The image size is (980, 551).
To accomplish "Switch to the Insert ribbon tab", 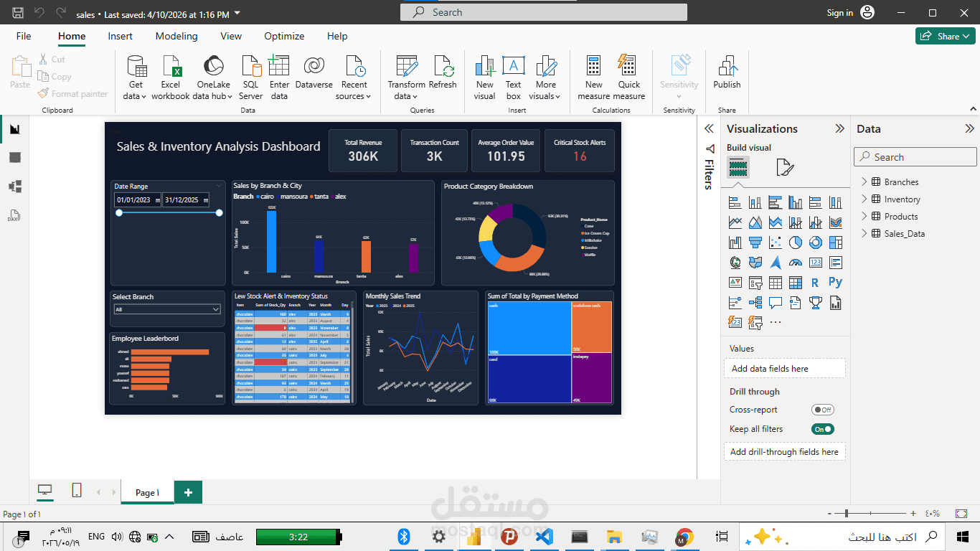I will pyautogui.click(x=121, y=36).
